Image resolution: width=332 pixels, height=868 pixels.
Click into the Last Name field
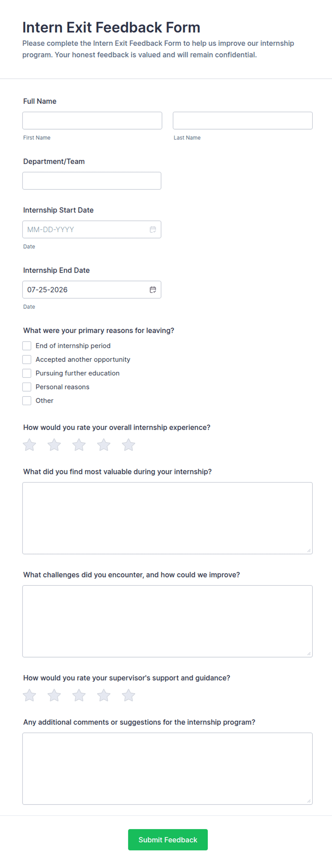tap(243, 121)
